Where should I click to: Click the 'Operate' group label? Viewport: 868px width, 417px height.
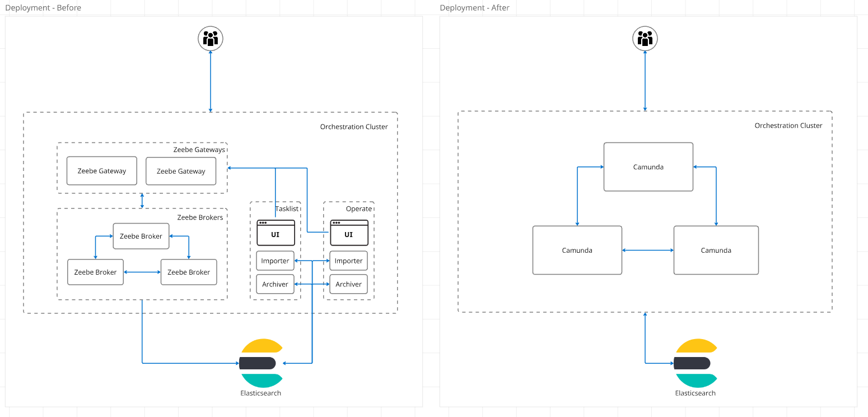point(359,209)
